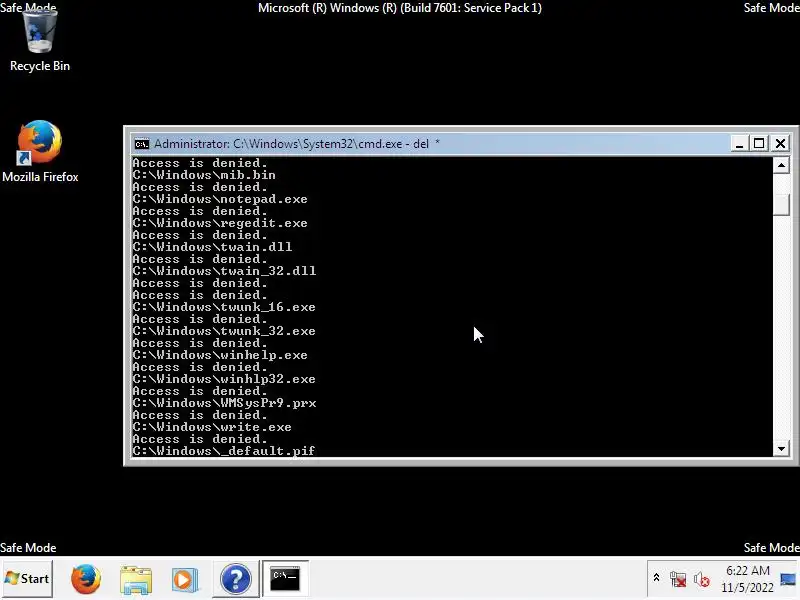Open the Recycle Bin desktop icon
This screenshot has width=800, height=600.
[40, 42]
